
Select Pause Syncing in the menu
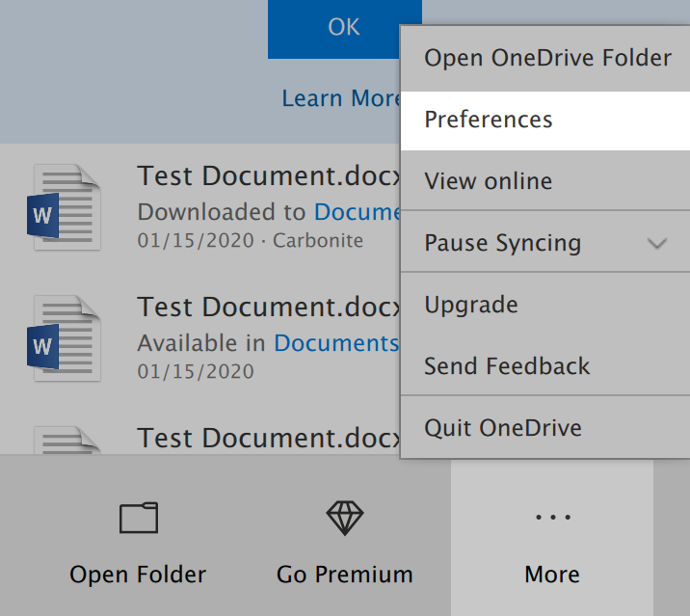(x=503, y=243)
